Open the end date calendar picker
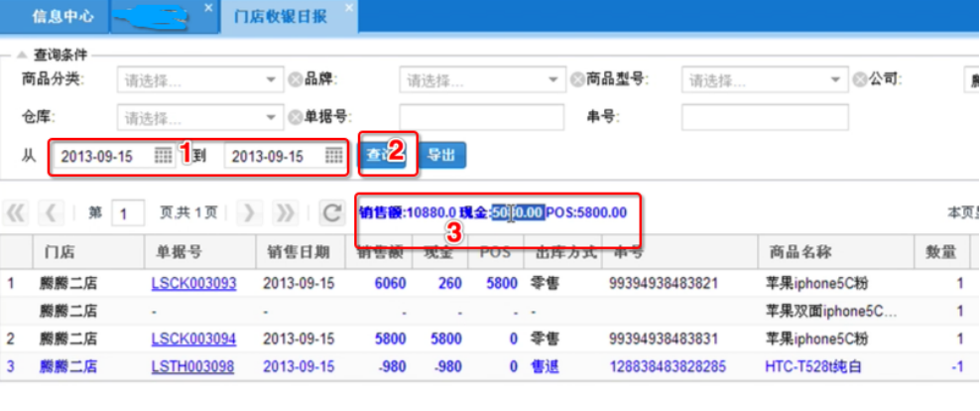Screen dimensions: 980x411 point(334,156)
